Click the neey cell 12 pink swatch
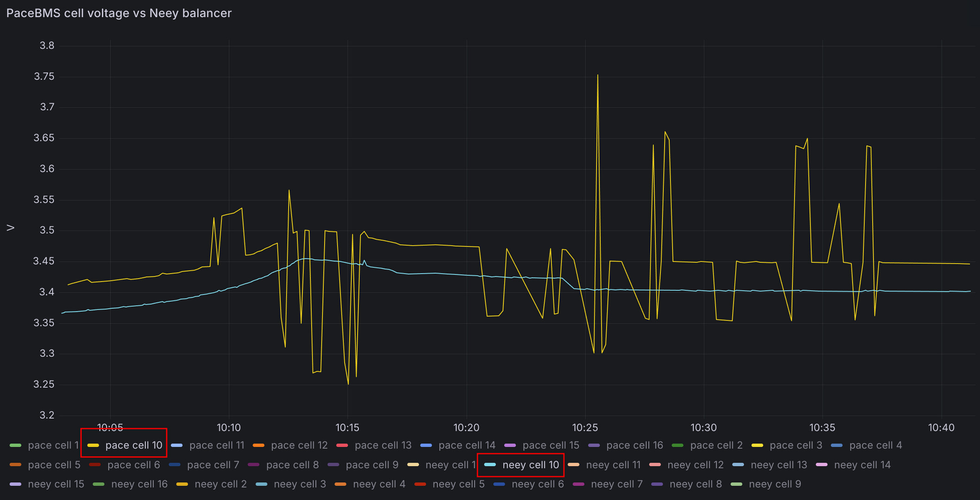This screenshot has width=980, height=500. 655,465
